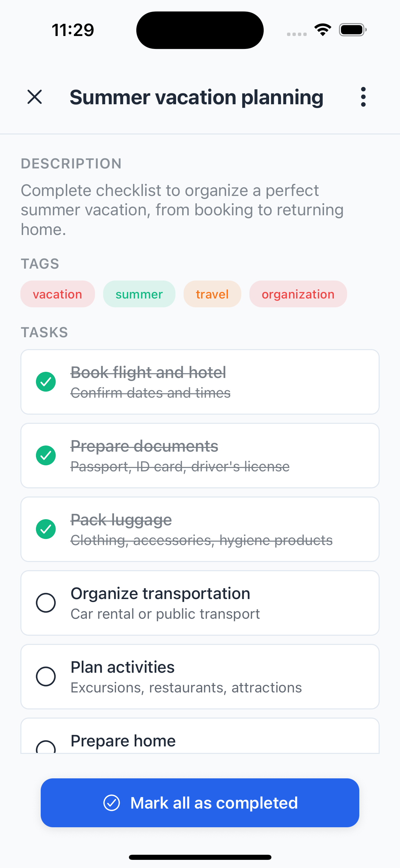Image resolution: width=400 pixels, height=868 pixels.
Task: Tap the battery status icon
Action: click(x=353, y=30)
